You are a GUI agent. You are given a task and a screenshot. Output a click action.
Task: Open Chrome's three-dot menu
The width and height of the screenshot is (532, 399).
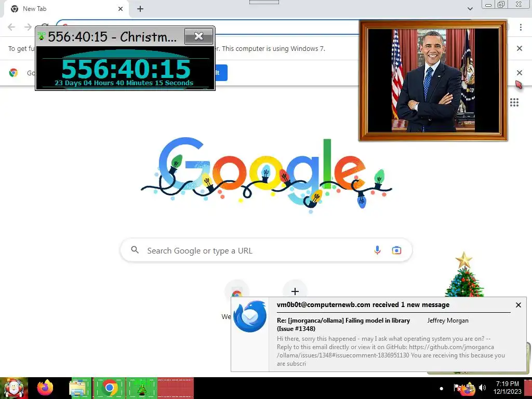pyautogui.click(x=521, y=27)
